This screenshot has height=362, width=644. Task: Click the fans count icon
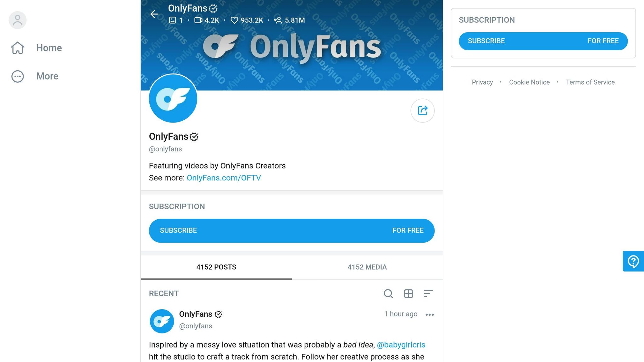[278, 20]
